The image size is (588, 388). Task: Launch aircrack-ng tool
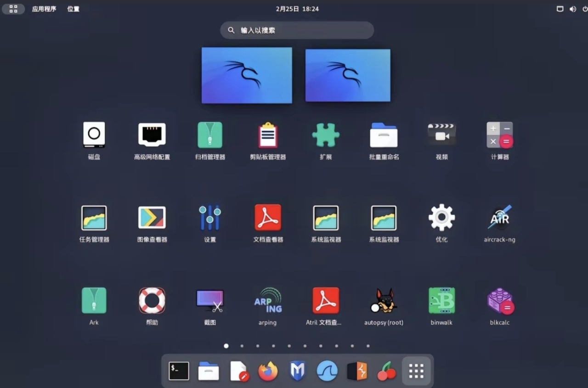click(500, 218)
